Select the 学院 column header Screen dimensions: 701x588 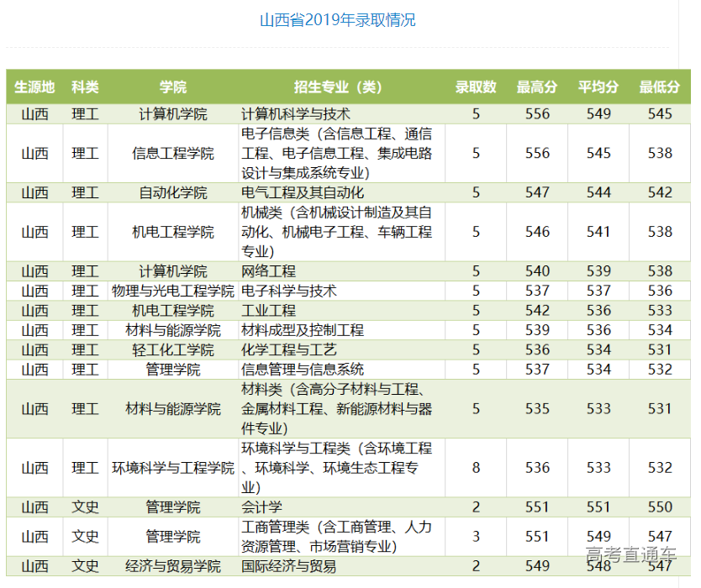(x=173, y=87)
